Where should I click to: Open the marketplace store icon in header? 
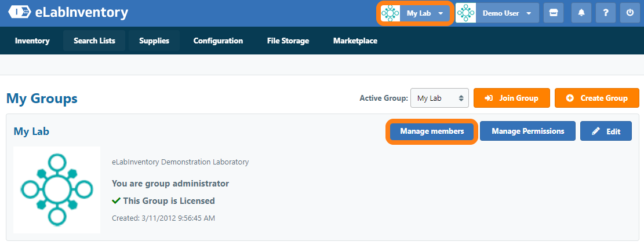click(x=553, y=13)
